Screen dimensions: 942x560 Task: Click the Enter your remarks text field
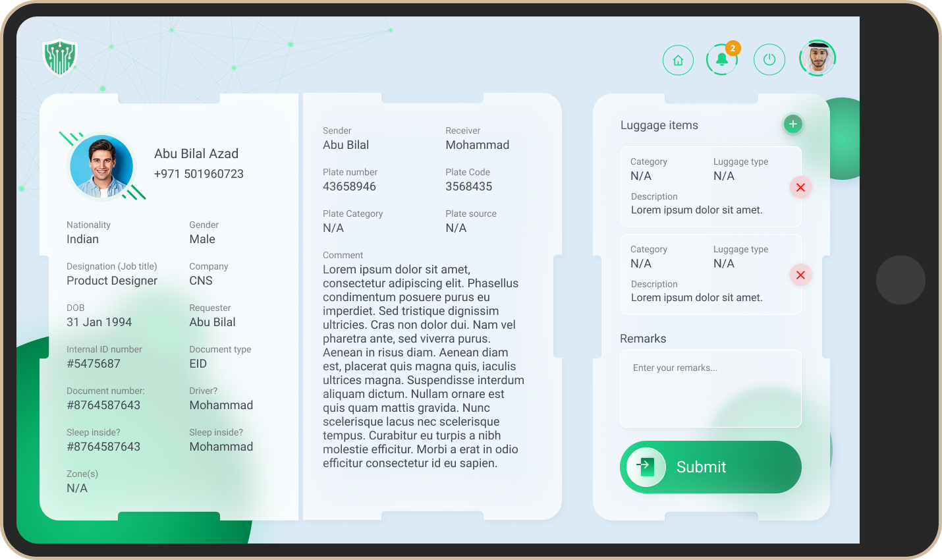(x=710, y=387)
